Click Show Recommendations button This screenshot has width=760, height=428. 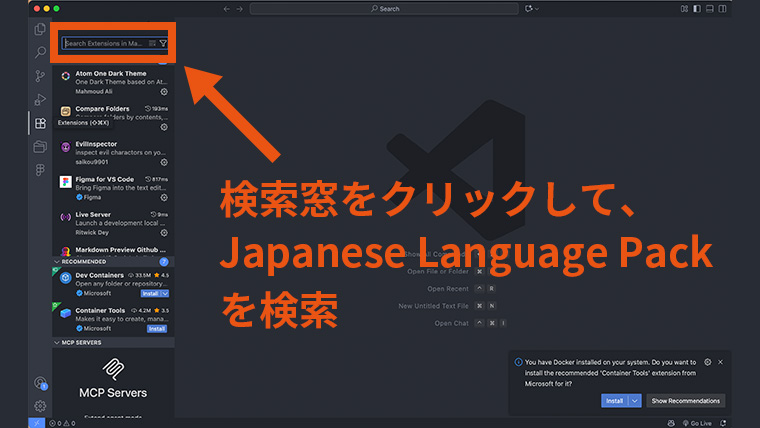pos(685,400)
